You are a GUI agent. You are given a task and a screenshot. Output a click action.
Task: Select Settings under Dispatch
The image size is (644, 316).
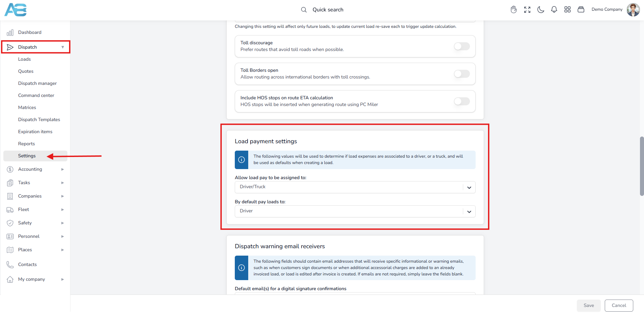[x=35, y=156]
